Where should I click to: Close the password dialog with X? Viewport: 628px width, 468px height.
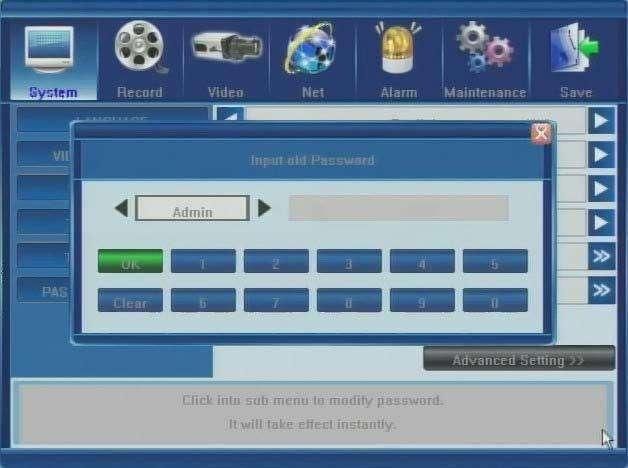(541, 133)
